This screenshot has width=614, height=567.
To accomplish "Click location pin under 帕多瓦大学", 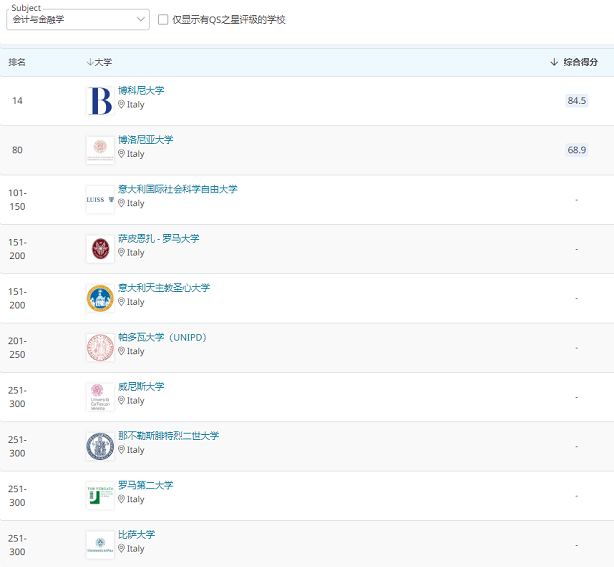I will coord(121,351).
